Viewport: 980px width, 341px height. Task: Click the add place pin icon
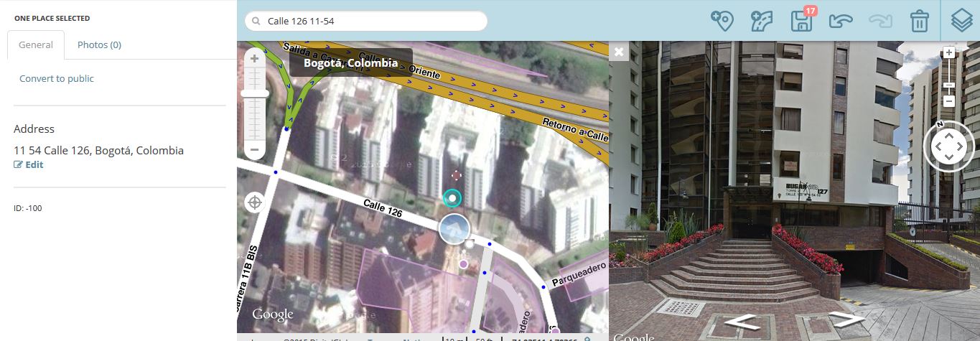click(x=722, y=21)
